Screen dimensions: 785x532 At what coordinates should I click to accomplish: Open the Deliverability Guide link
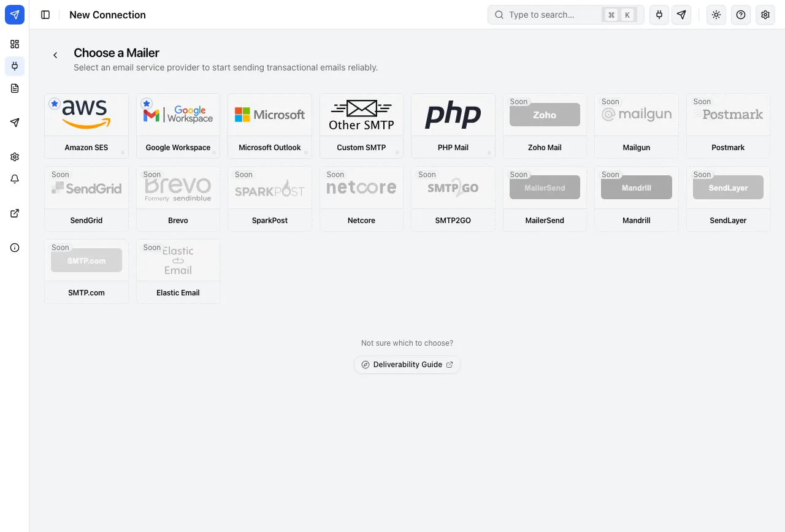coord(407,365)
